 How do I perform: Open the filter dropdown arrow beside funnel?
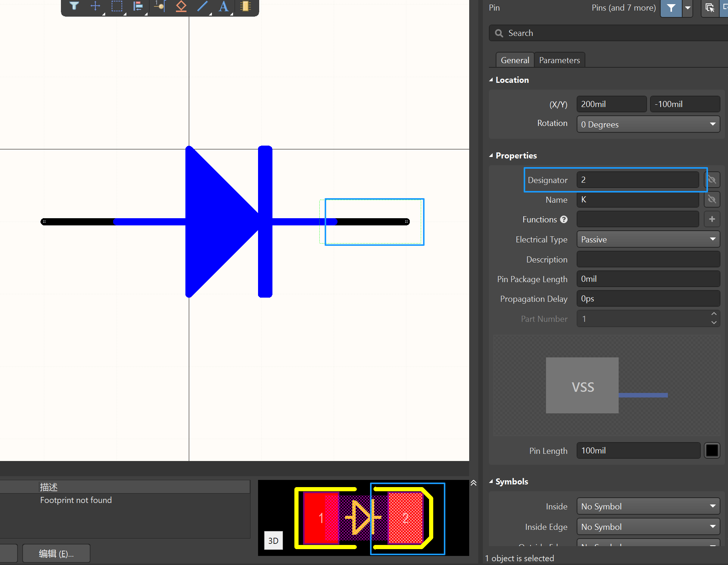click(688, 8)
